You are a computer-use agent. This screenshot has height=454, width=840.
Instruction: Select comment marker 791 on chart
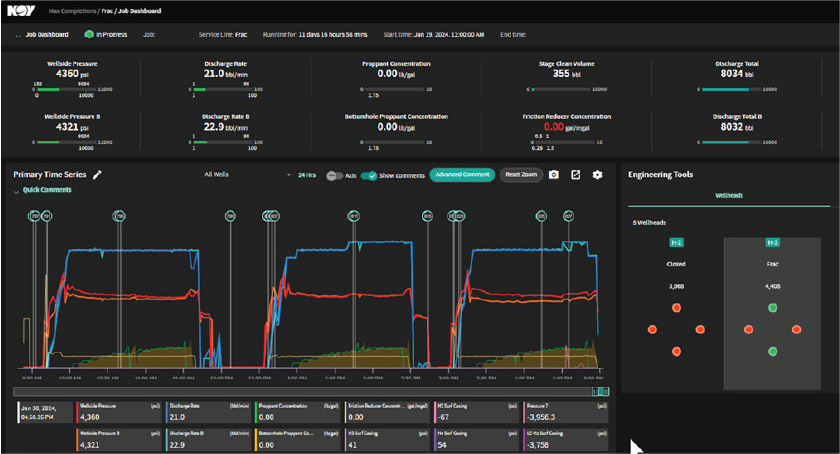coord(47,216)
